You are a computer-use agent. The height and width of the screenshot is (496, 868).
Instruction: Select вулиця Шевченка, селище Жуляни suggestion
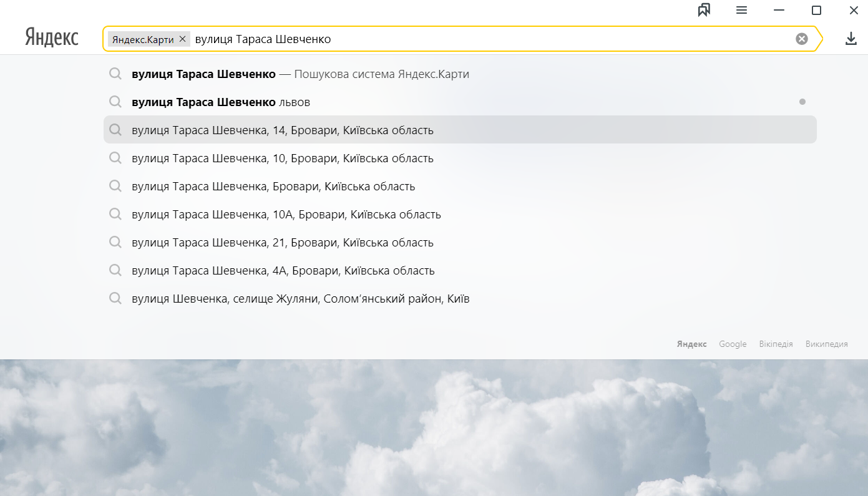[x=460, y=299]
